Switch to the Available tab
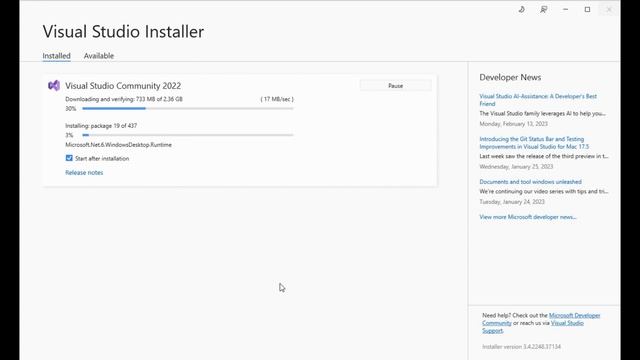640x360 pixels. click(99, 56)
